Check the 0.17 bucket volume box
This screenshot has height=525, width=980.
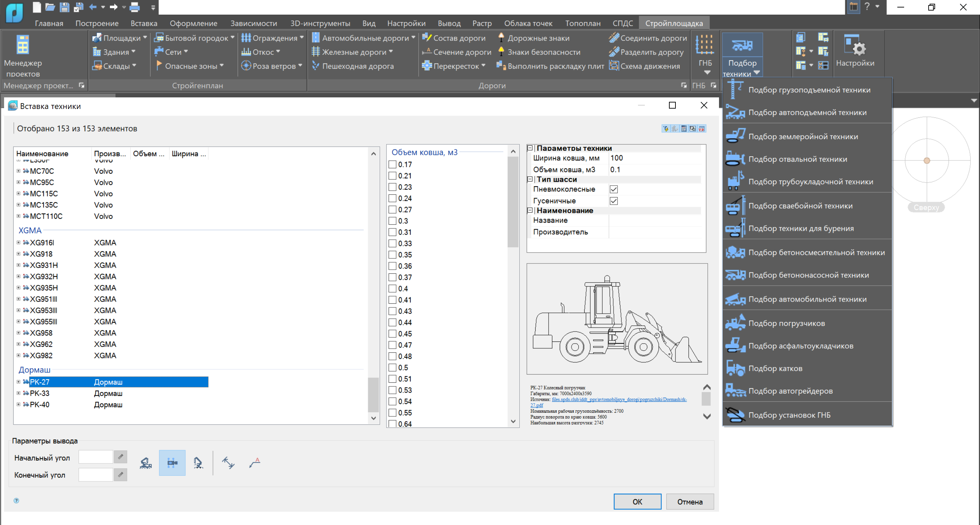pyautogui.click(x=393, y=164)
